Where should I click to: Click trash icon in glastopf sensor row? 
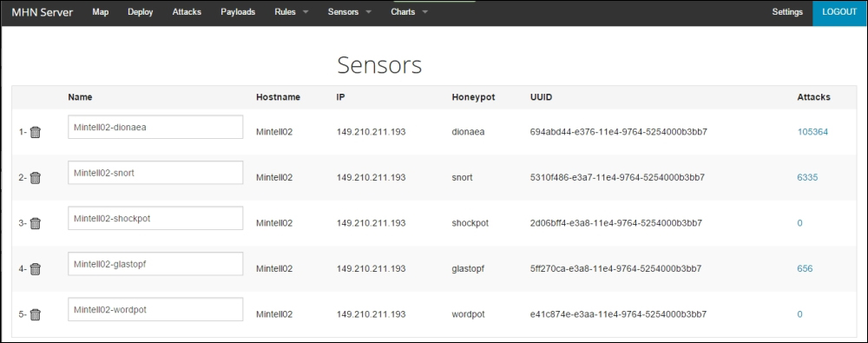35,269
